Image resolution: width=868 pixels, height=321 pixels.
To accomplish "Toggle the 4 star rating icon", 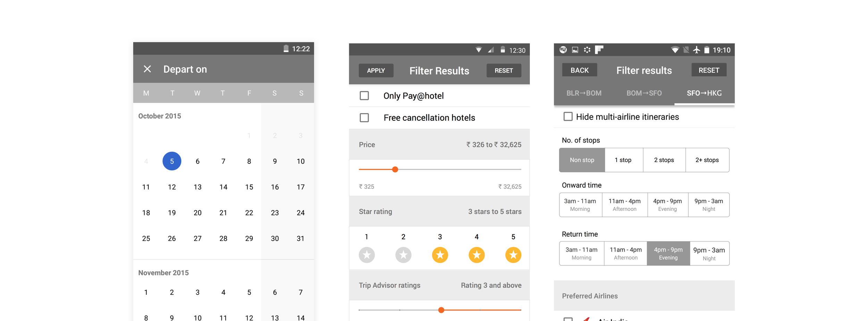I will point(477,255).
